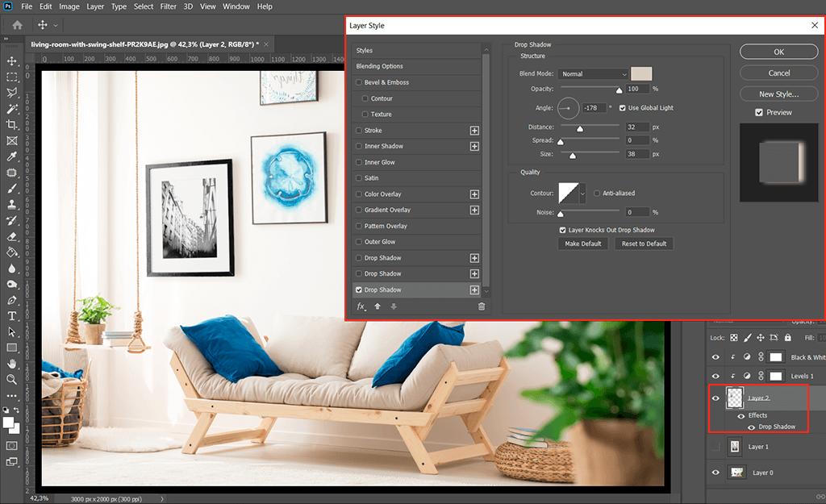Toggle visibility of Layer 2 Effects
Viewport: 826px width, 504px height.
(x=740, y=416)
